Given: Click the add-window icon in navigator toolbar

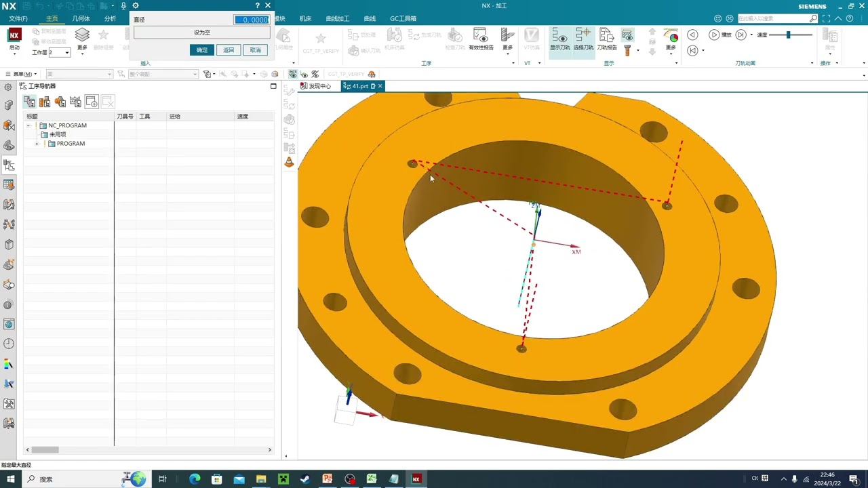Looking at the screenshot, I should (92, 102).
